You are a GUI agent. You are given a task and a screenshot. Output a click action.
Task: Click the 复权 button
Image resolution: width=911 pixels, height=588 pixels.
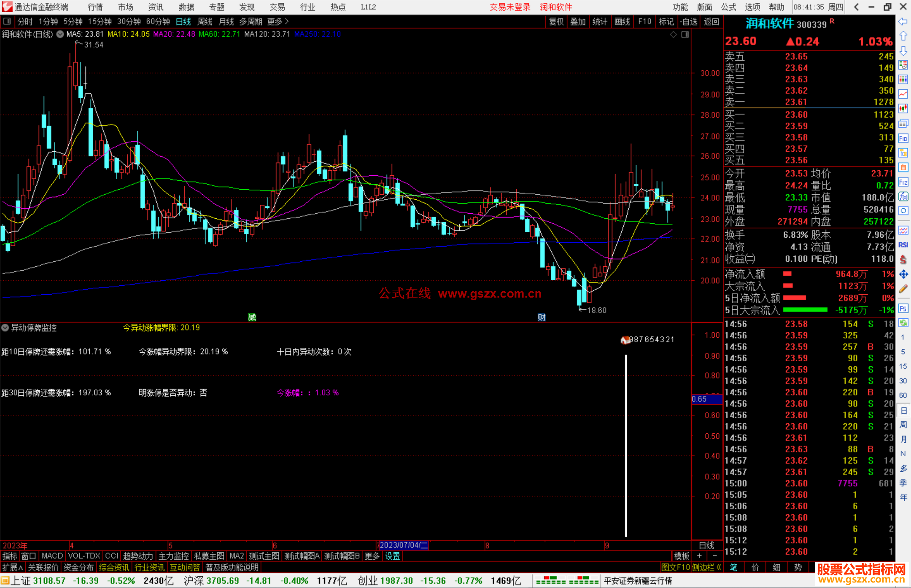point(556,21)
